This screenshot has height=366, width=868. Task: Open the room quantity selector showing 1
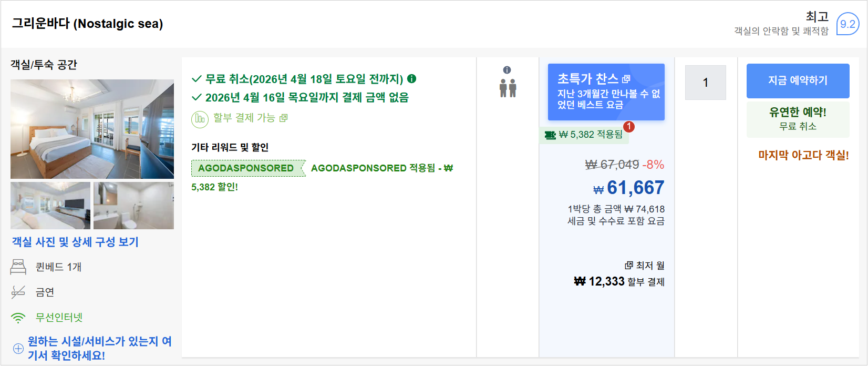click(705, 83)
